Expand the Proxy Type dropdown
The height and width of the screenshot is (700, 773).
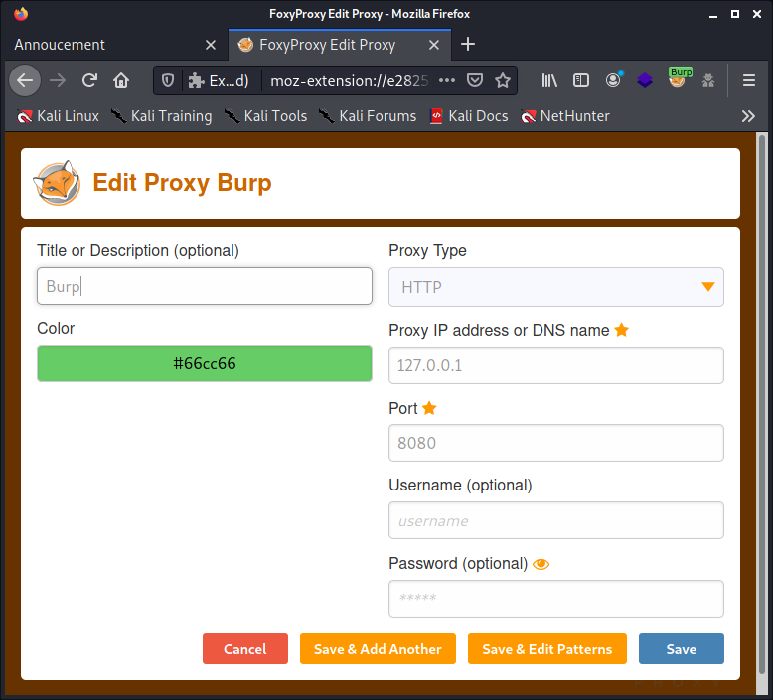pos(556,287)
